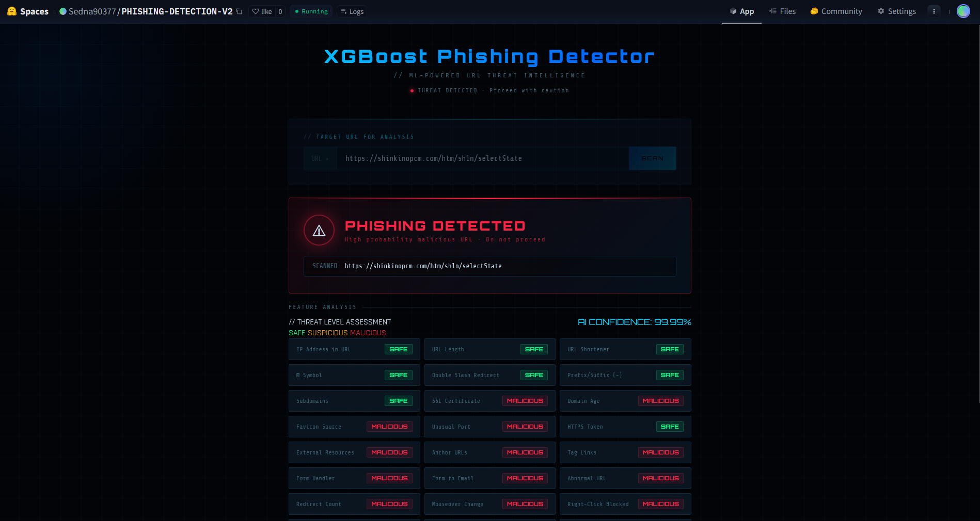Select the "Tag Links" feature label

point(582,452)
